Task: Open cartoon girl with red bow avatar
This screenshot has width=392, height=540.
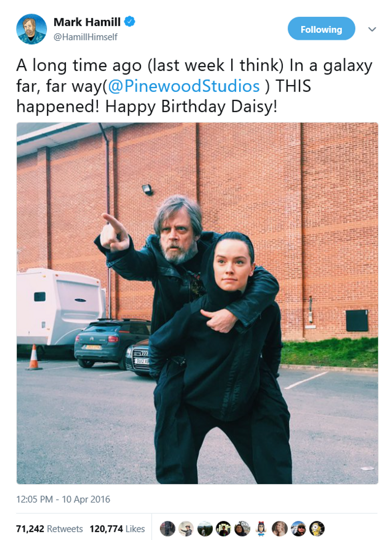Action: coord(261,529)
